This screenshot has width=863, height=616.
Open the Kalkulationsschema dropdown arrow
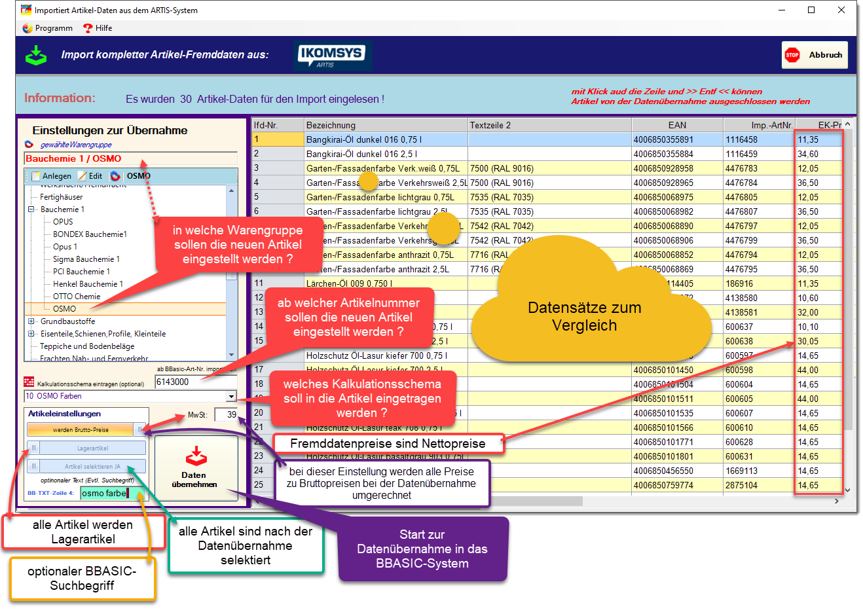pos(231,396)
